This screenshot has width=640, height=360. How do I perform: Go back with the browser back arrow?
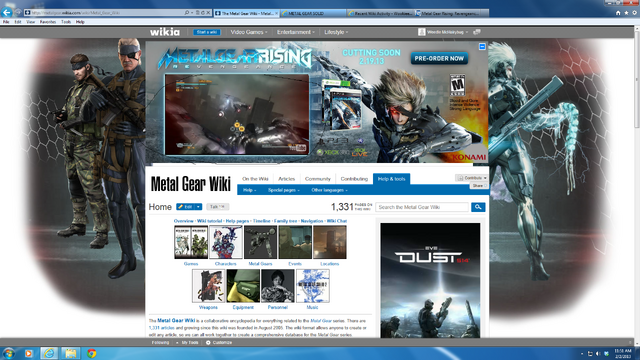[7, 13]
